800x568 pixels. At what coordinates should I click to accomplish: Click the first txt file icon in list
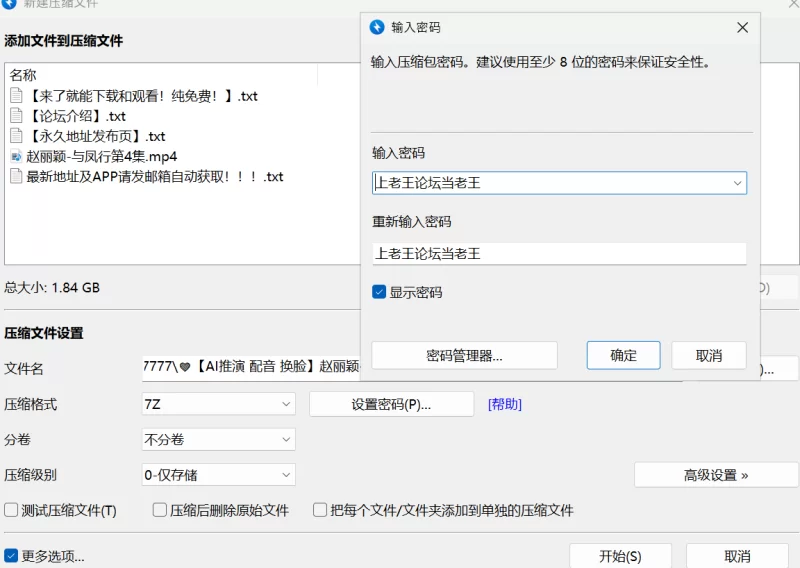click(x=16, y=96)
